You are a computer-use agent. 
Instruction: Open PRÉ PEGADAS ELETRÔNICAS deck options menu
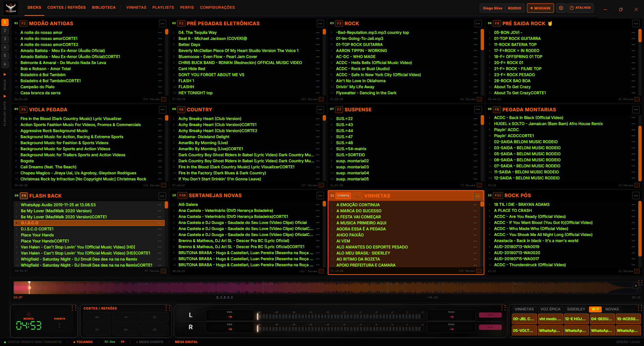click(320, 23)
